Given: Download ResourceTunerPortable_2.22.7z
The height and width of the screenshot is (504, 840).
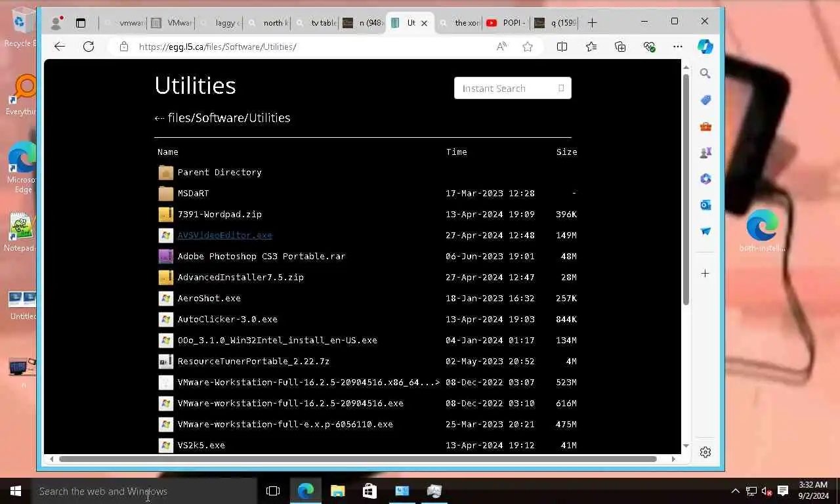Looking at the screenshot, I should (253, 361).
